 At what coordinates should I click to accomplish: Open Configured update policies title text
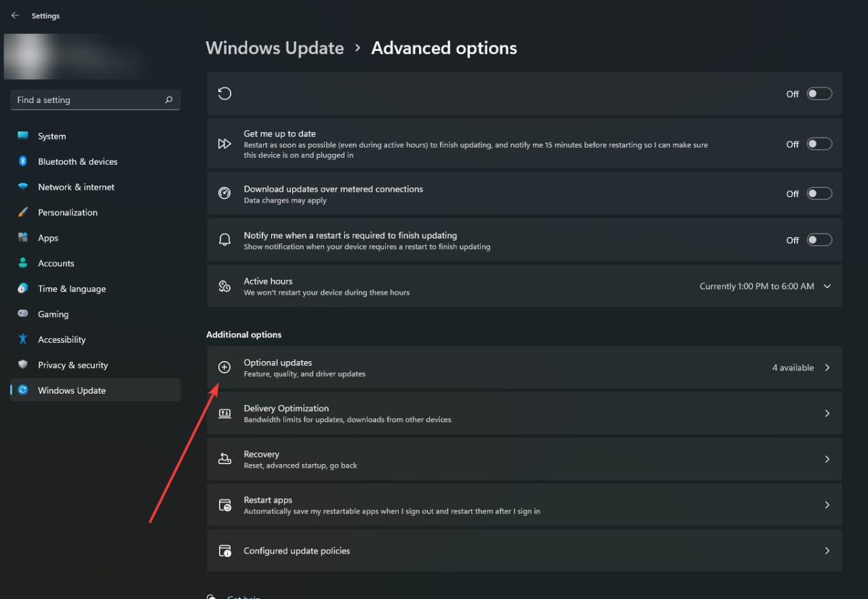297,551
